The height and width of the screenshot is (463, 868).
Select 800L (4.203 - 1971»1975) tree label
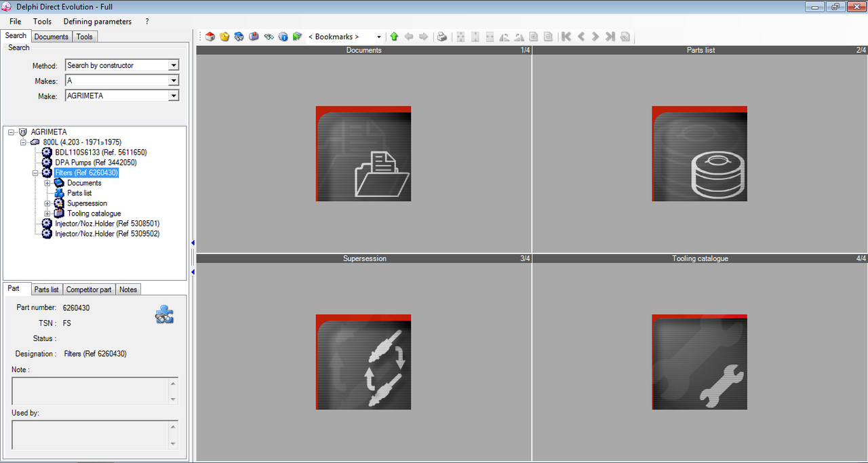tap(82, 142)
